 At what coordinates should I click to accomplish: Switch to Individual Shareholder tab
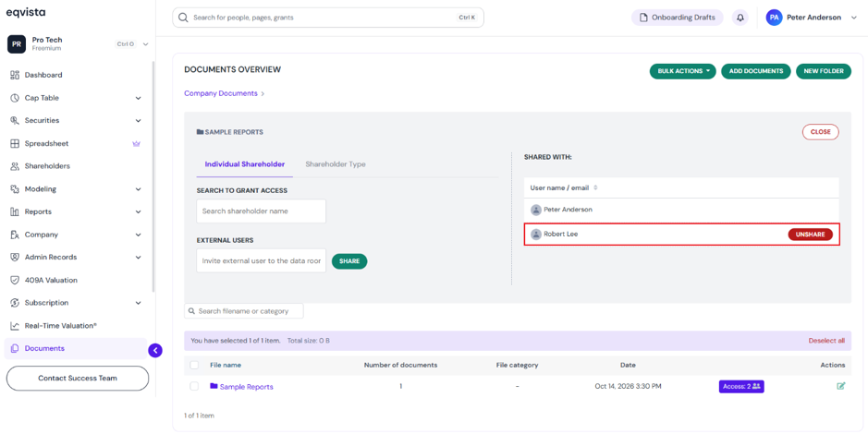pyautogui.click(x=245, y=164)
